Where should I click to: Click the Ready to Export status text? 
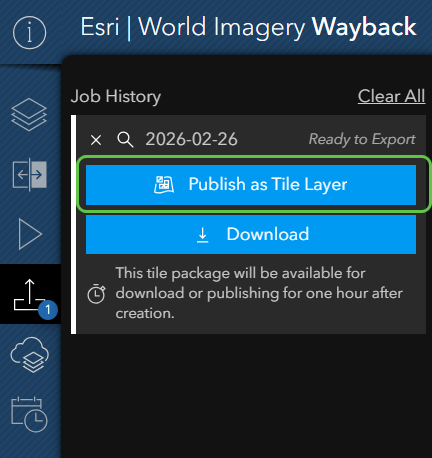[x=362, y=139]
